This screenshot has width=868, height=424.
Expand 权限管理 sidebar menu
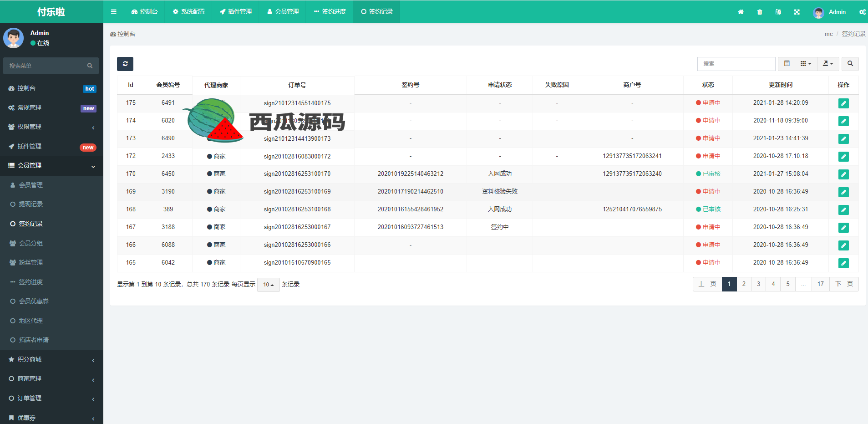click(51, 127)
